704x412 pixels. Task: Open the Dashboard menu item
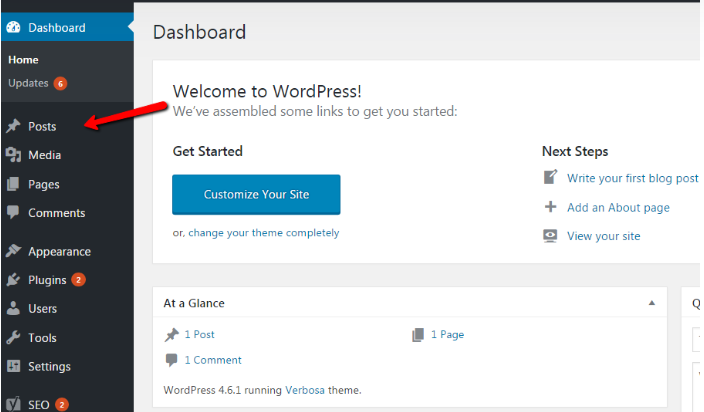coord(56,28)
